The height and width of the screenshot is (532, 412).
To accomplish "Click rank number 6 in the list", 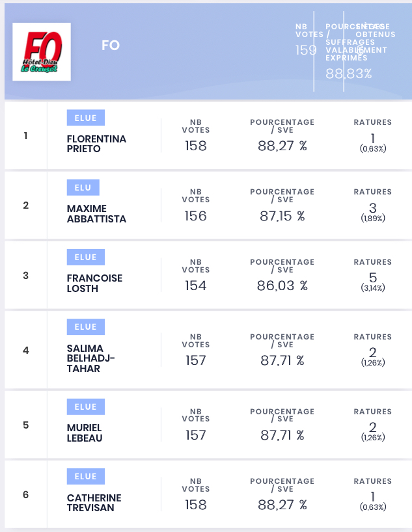I will coord(26,495).
